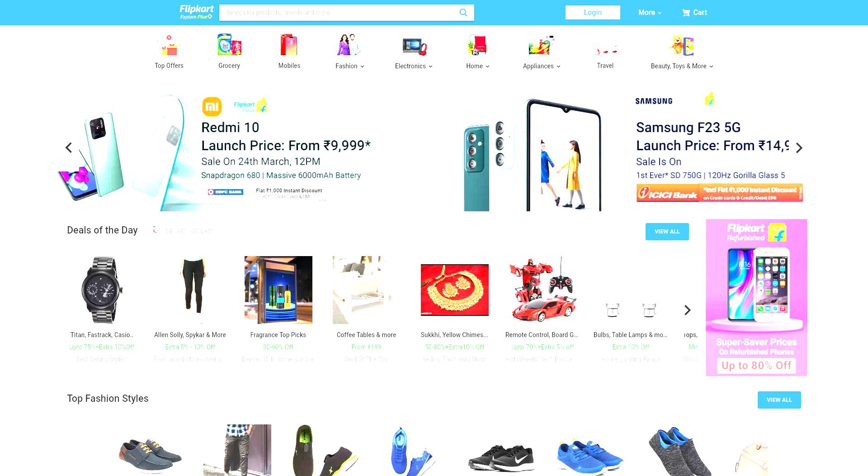Expand the Electronics category dropdown
Image resolution: width=868 pixels, height=476 pixels.
tap(414, 66)
